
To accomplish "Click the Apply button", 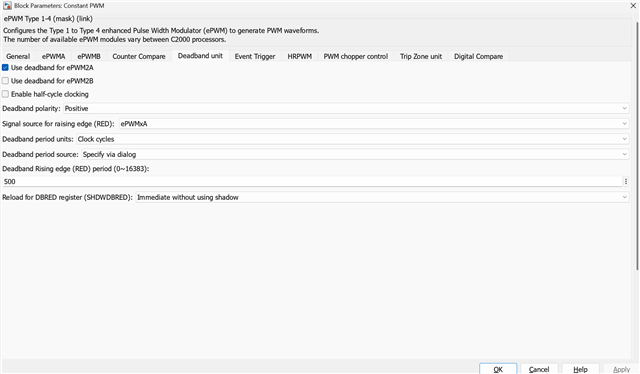I will point(621,369).
